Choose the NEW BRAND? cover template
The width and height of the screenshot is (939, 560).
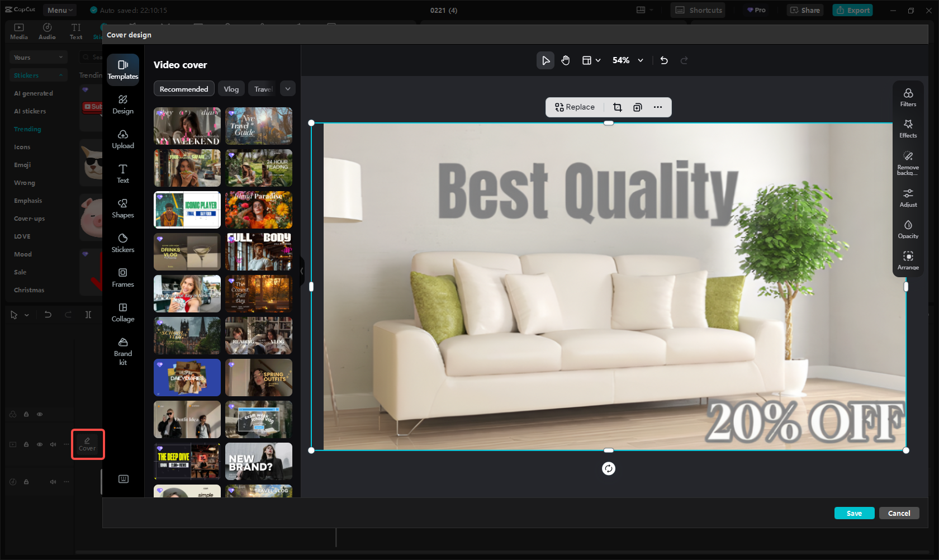click(x=259, y=462)
